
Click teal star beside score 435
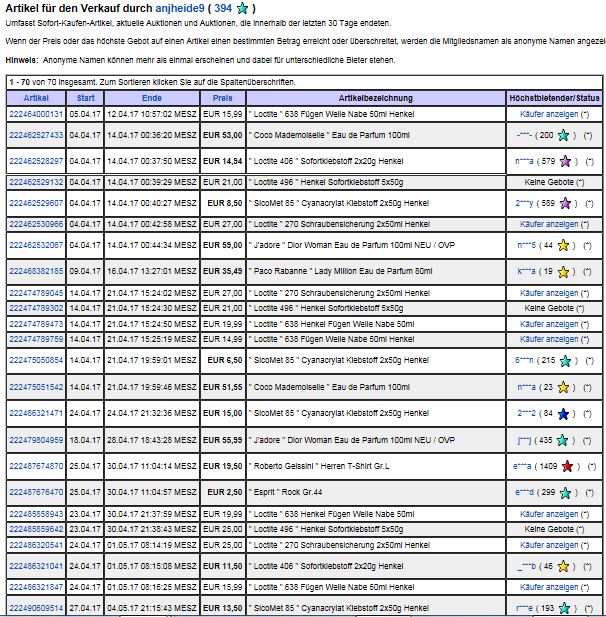pos(563,440)
